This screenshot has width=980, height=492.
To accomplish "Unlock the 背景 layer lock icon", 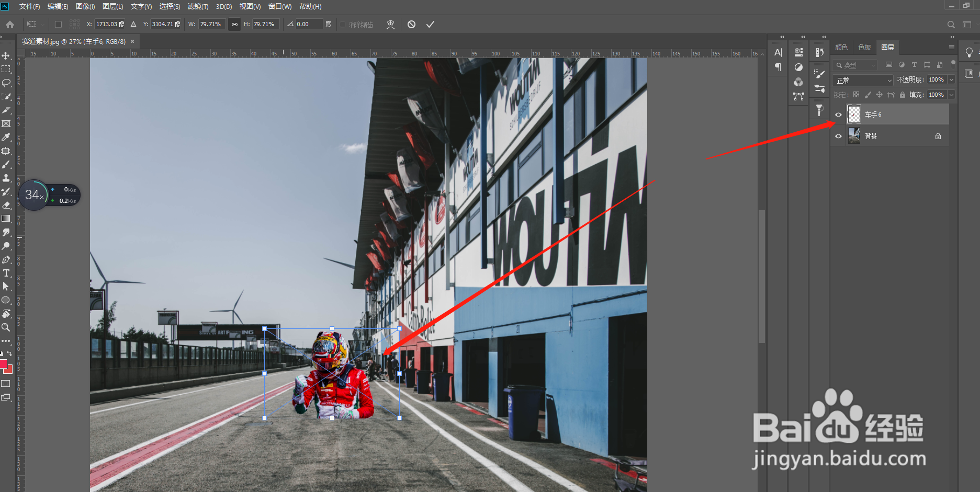I will point(938,136).
